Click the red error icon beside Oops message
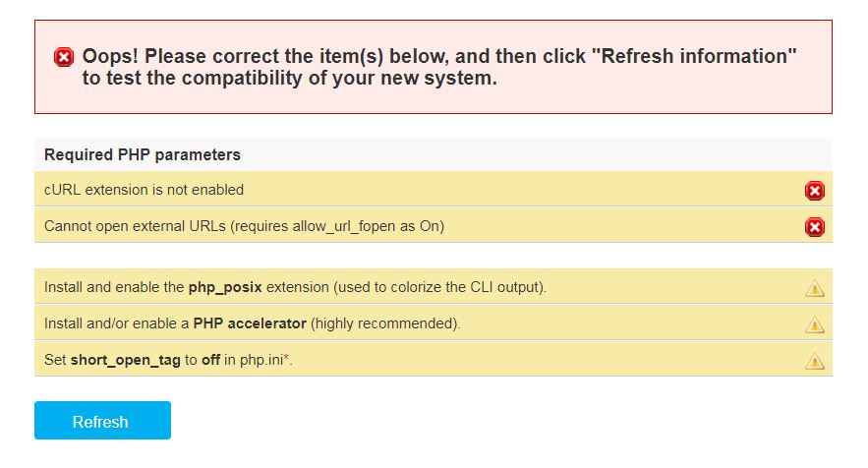Viewport: 868px width, 468px height. (64, 57)
